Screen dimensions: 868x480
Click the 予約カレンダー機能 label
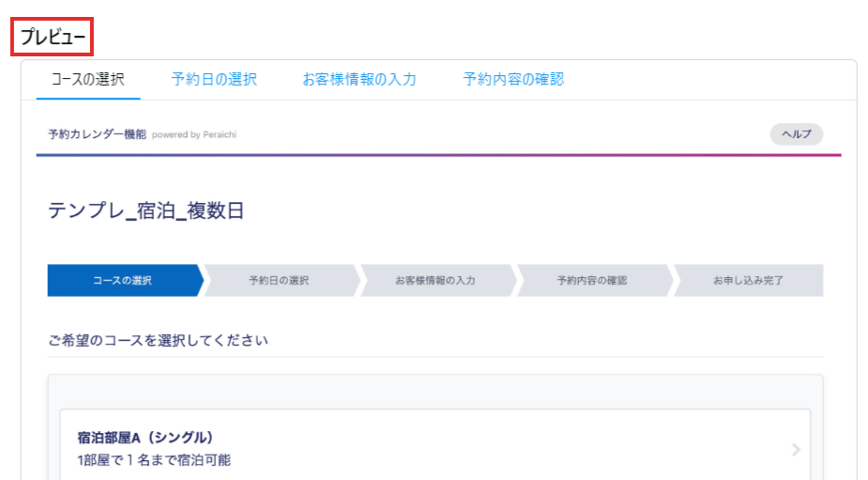tap(98, 134)
